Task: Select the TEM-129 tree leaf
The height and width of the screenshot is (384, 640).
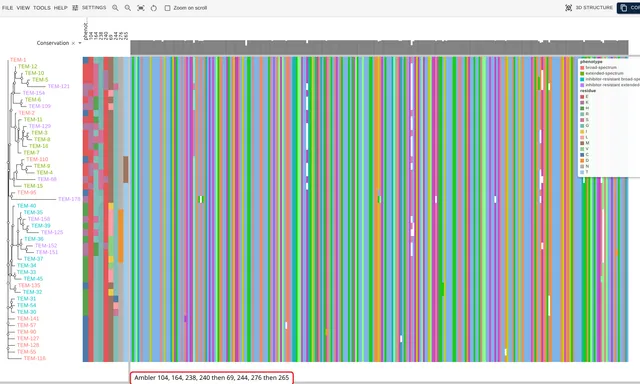Action: pyautogui.click(x=40, y=126)
